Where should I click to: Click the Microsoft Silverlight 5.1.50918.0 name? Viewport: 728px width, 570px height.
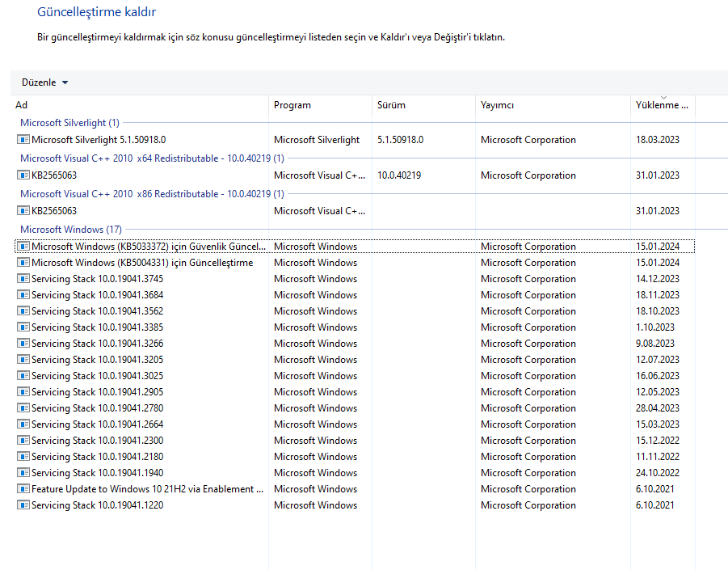99,139
